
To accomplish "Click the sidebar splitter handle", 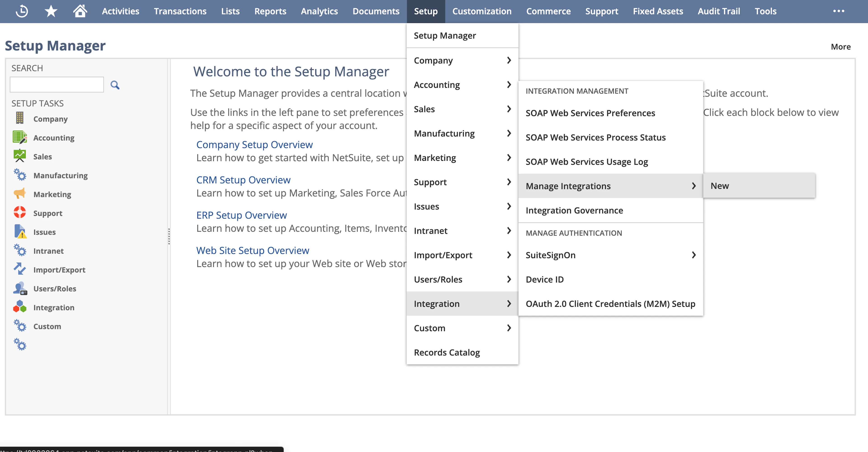I will click(x=169, y=236).
